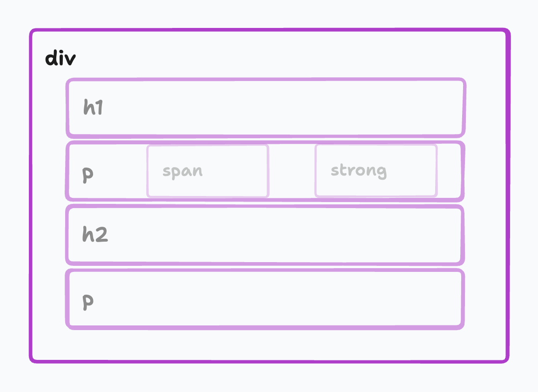Viewport: 538px width, 392px height.
Task: Click the "p" label beside the span box
Action: click(x=88, y=175)
